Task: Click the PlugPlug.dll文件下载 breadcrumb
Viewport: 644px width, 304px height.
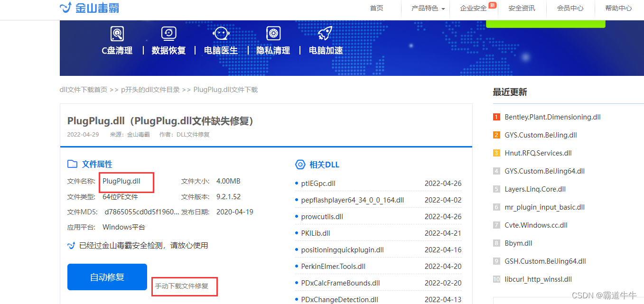Action: [x=225, y=90]
